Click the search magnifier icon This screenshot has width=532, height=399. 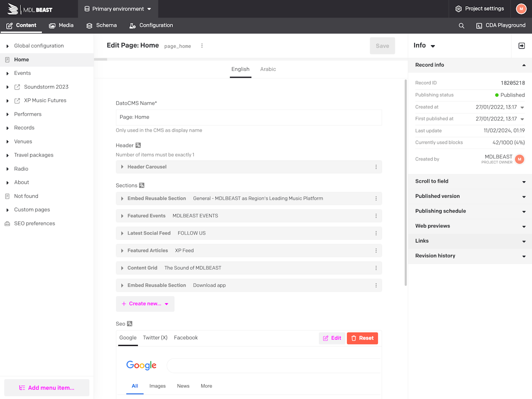(x=462, y=26)
